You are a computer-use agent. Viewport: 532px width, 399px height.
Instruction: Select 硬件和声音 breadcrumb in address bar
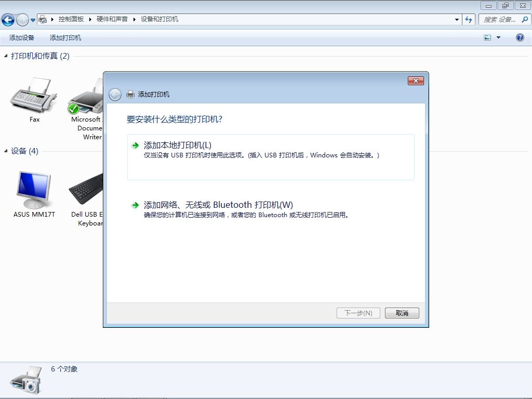[x=112, y=19]
